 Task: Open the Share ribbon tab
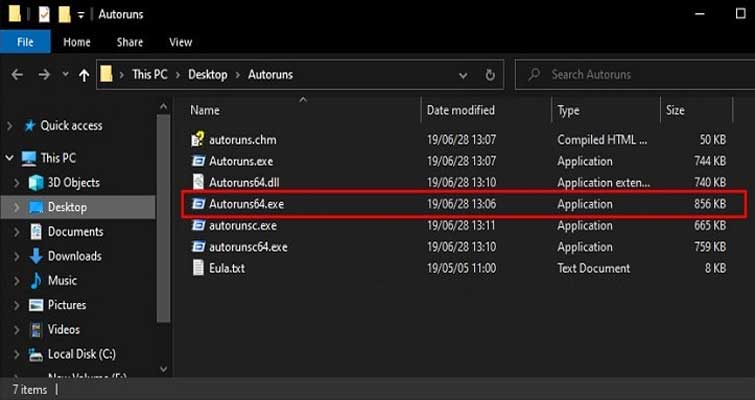pyautogui.click(x=130, y=42)
